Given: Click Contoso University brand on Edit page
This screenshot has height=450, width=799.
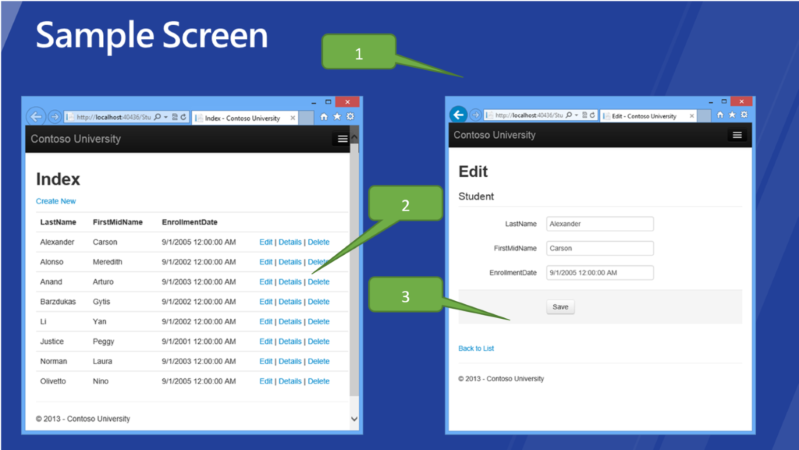Looking at the screenshot, I should 494,135.
